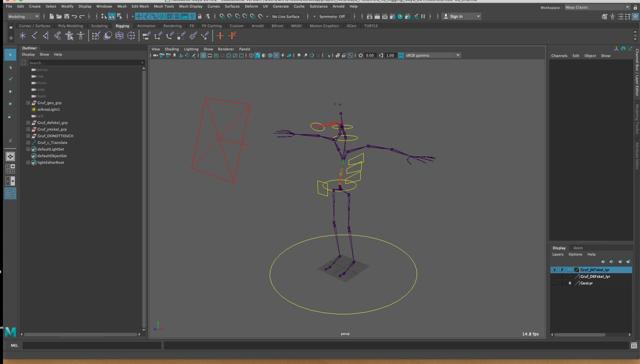This screenshot has width=640, height=364.
Task: Switch to the Animation menu set tab
Action: tap(146, 26)
